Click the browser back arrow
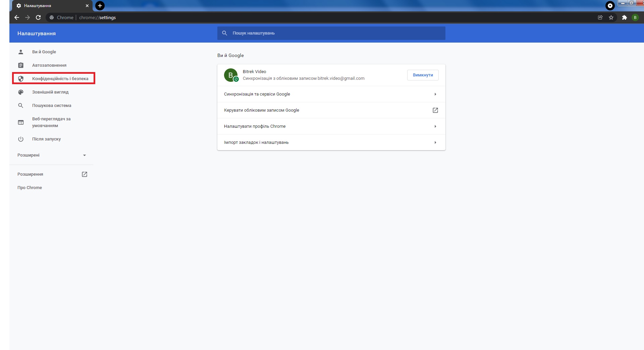The image size is (644, 350). pyautogui.click(x=17, y=17)
